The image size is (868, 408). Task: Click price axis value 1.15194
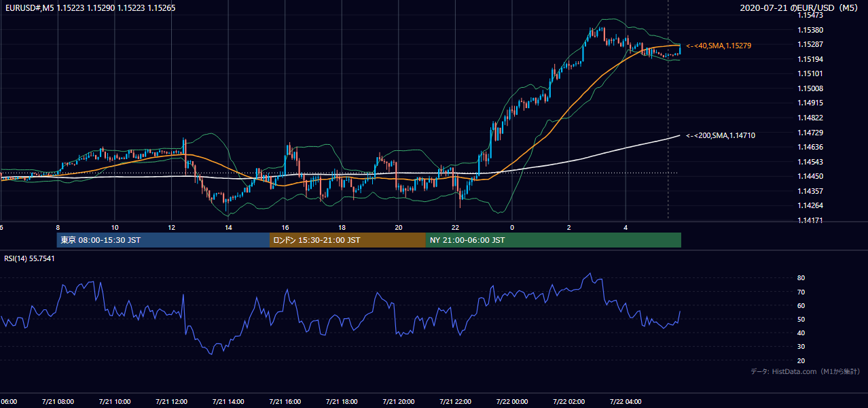[810, 59]
